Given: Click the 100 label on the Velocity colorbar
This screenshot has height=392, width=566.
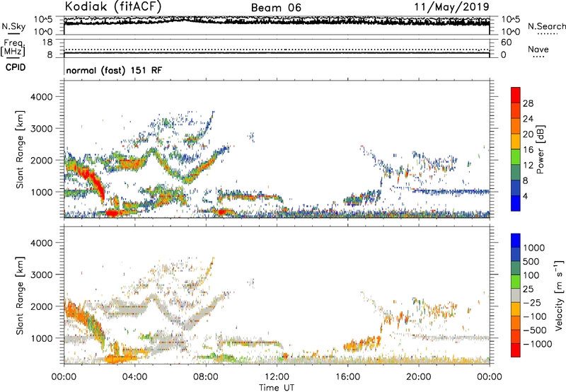Looking at the screenshot, I should point(531,275).
